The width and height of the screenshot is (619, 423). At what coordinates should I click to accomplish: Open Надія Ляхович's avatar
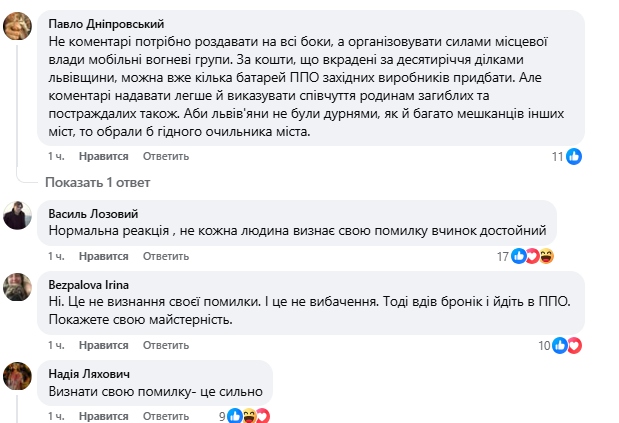click(x=16, y=376)
